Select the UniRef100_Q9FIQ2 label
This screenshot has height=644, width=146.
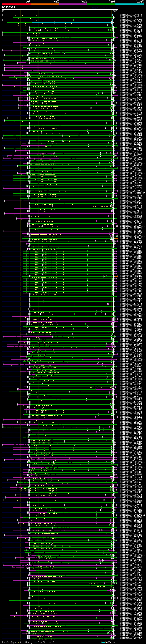point(131,319)
